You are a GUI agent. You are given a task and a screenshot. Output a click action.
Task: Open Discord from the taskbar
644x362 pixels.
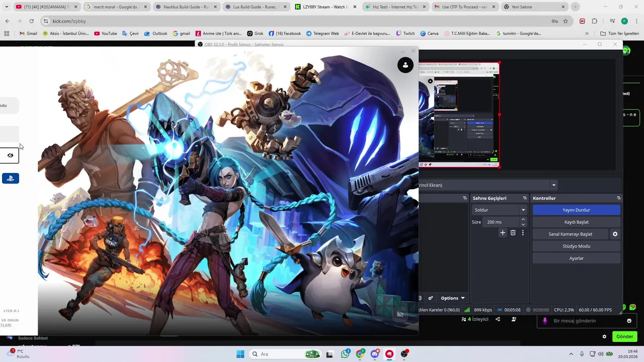(x=374, y=354)
